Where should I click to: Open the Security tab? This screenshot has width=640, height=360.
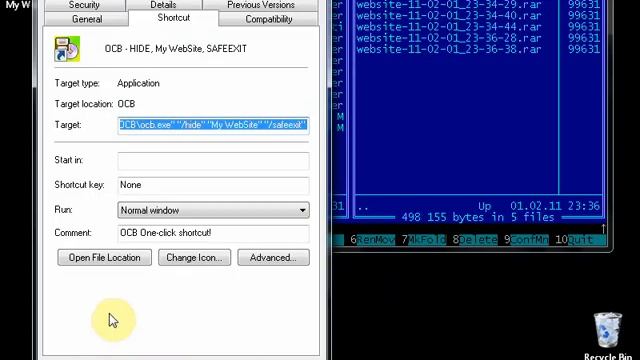pos(84,5)
